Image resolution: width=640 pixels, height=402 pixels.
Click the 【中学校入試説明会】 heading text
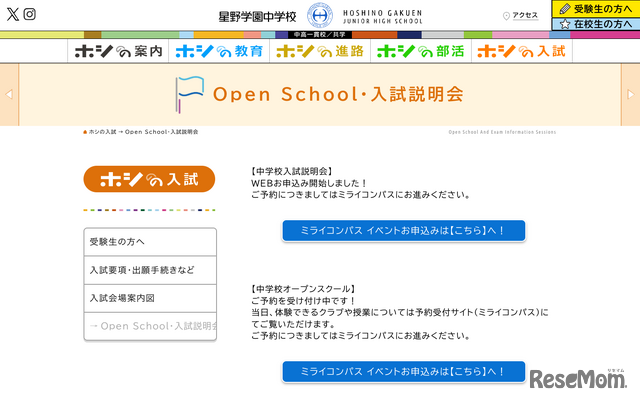click(x=291, y=171)
